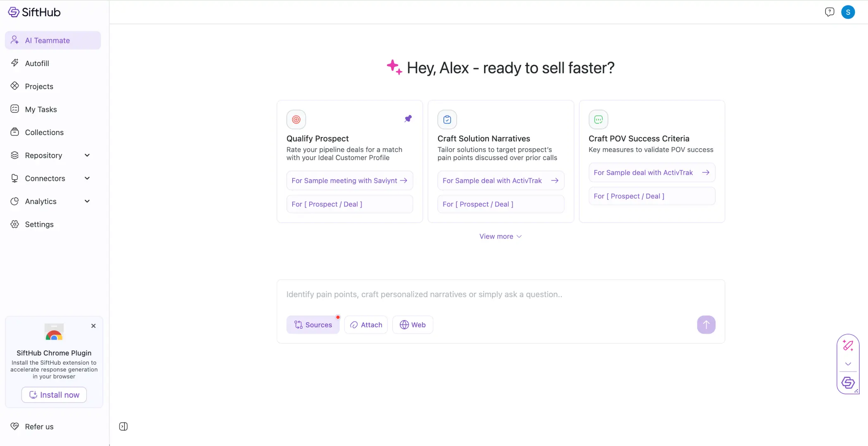Click the pink sparkle greeting icon

394,67
